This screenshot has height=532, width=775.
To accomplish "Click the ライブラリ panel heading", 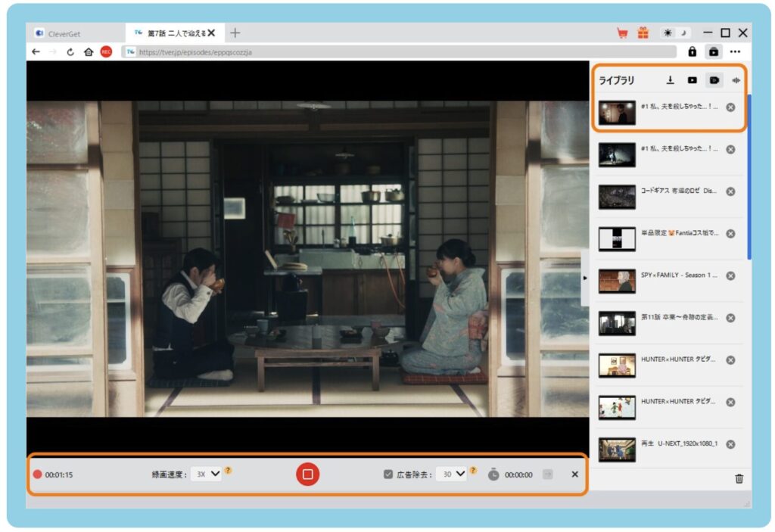I will click(616, 80).
